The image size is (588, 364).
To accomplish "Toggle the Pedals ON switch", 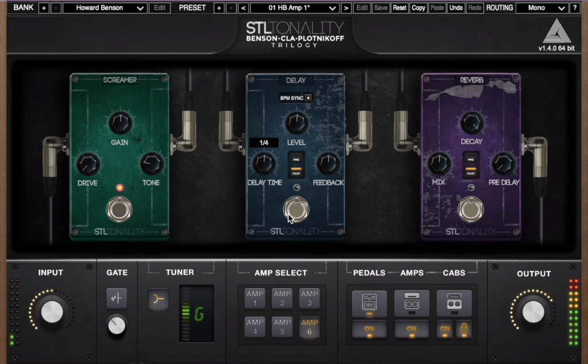I will coord(369,329).
